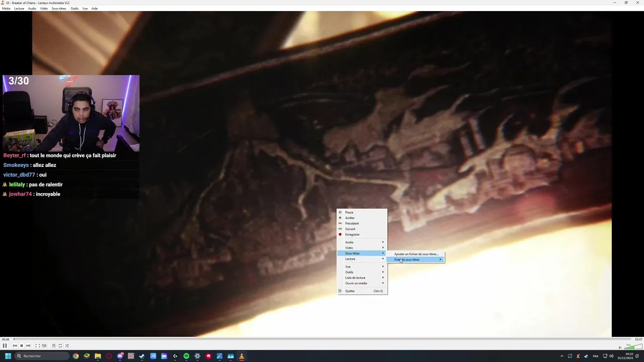Open network settings tray icon
Image resolution: width=644 pixels, height=362 pixels.
click(605, 356)
